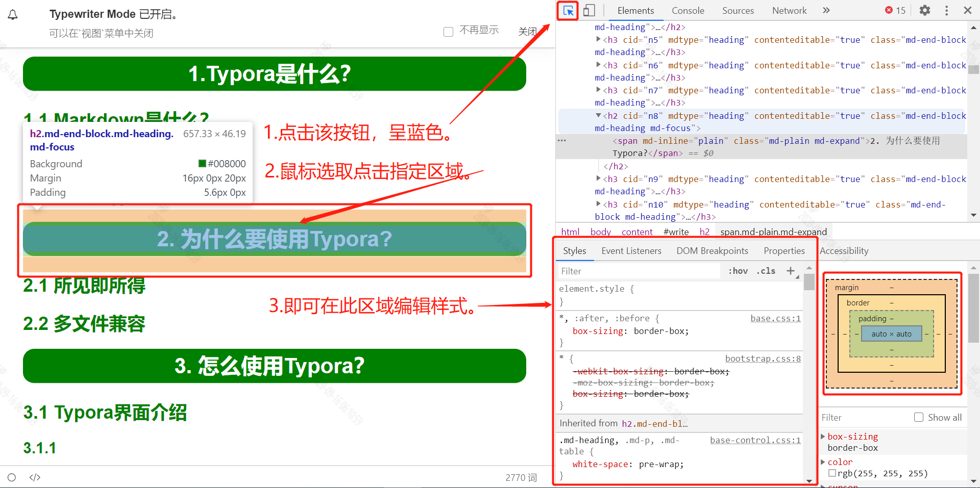Open the Network tab
The width and height of the screenshot is (980, 488).
pyautogui.click(x=789, y=11)
